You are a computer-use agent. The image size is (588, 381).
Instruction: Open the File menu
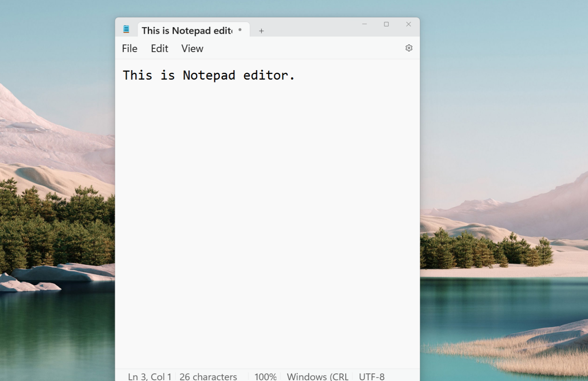[x=129, y=49]
